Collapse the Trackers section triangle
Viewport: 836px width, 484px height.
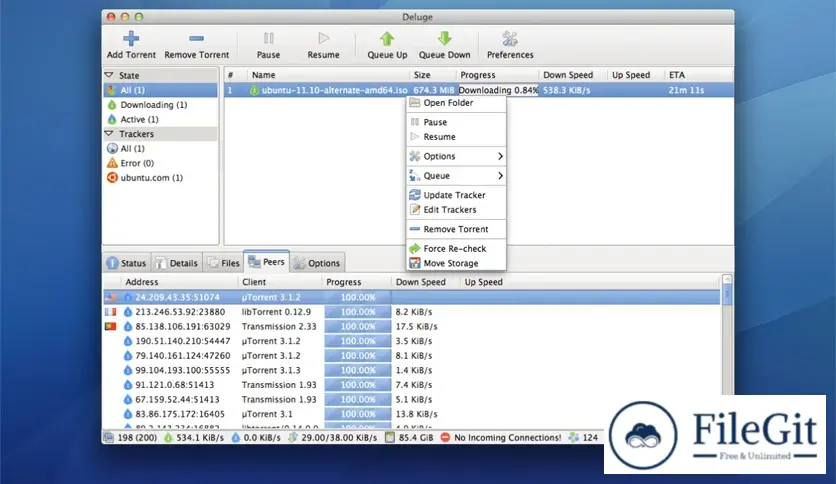coord(109,133)
